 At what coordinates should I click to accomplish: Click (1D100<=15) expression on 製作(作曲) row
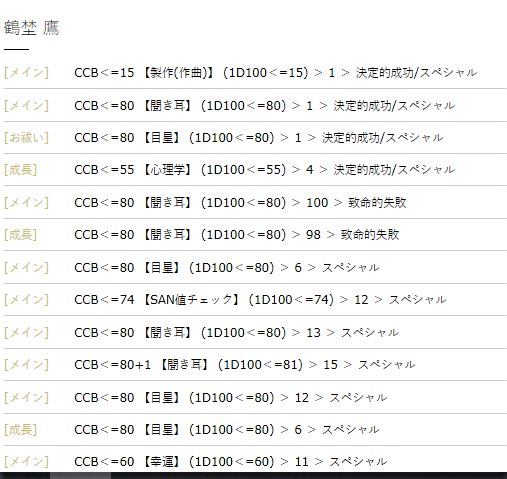click(x=266, y=73)
